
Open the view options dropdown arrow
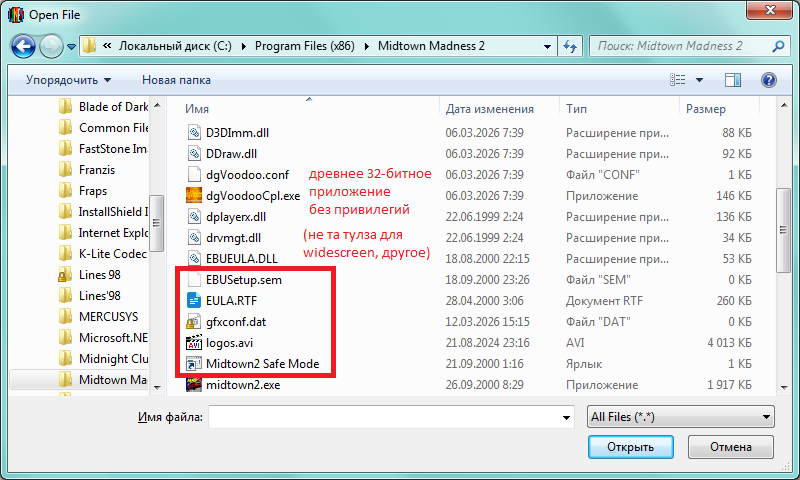point(699,80)
